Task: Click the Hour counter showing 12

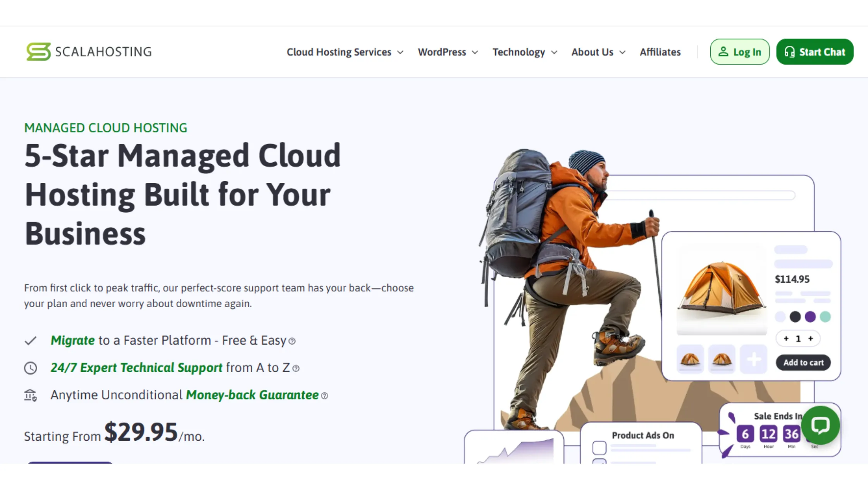Action: pos(768,434)
